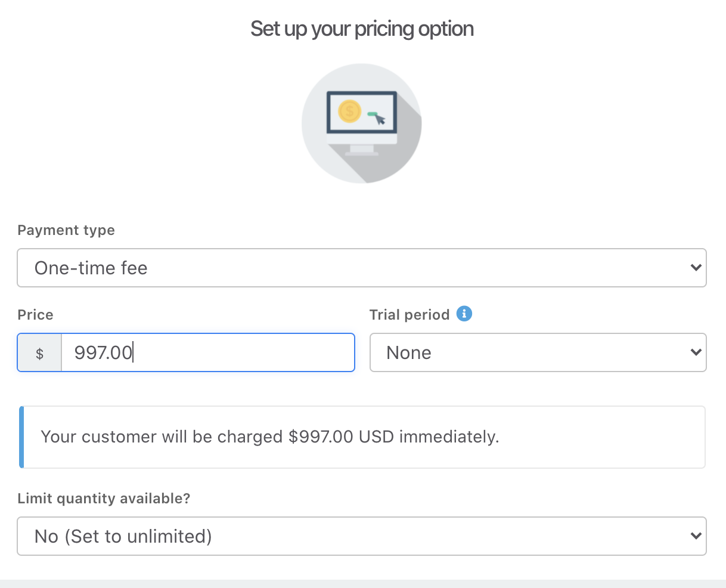The image size is (726, 588).
Task: Click the "Price" field label
Action: pyautogui.click(x=35, y=315)
